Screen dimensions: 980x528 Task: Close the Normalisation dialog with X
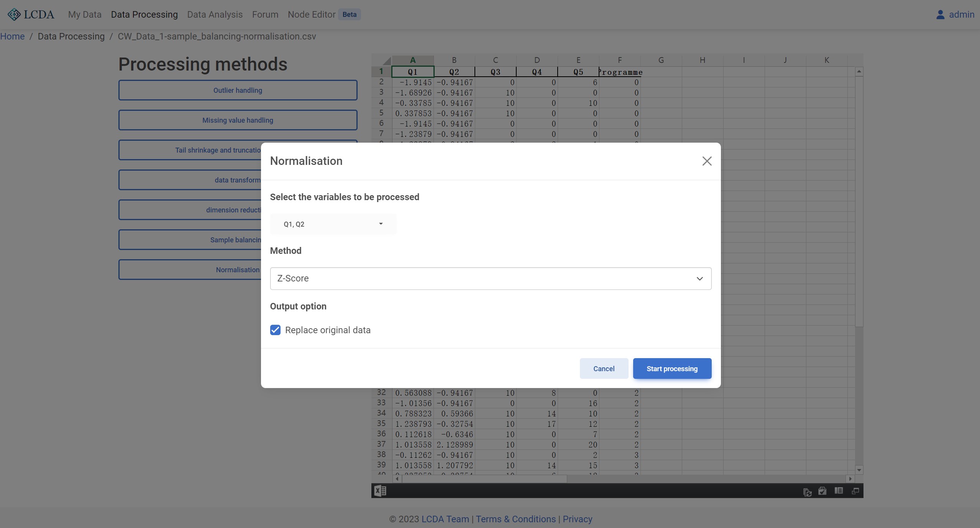(x=707, y=161)
